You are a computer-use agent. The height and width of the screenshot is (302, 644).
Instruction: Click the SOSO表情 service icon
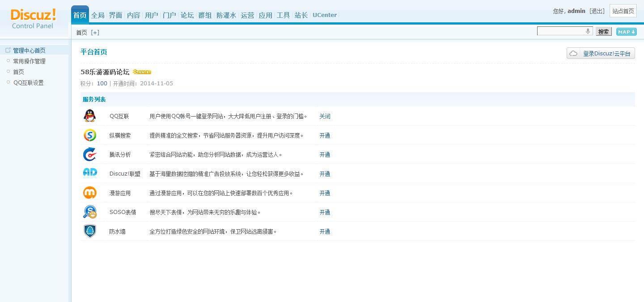click(x=89, y=212)
